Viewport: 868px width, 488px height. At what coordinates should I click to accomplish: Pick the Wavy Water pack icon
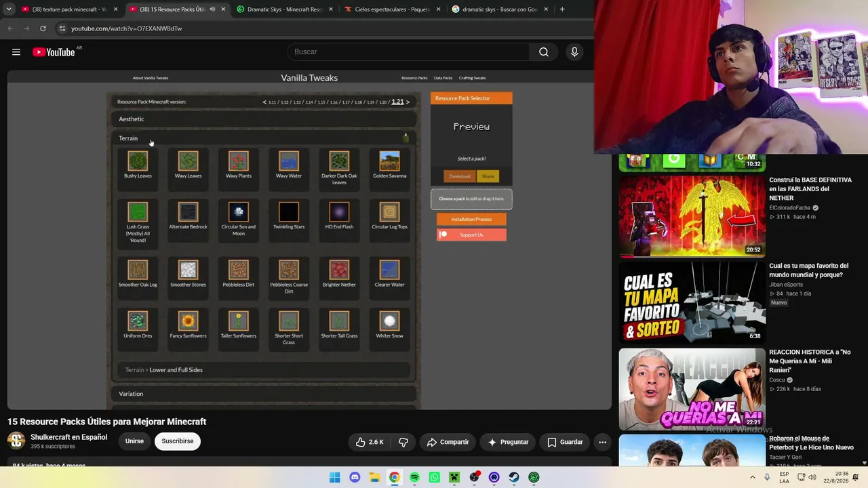coord(289,161)
